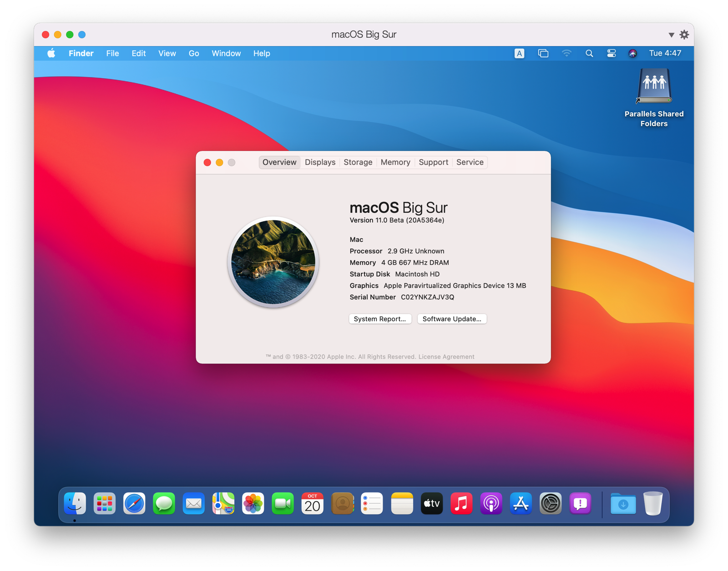Open System Preferences from the Dock
This screenshot has width=728, height=571.
click(x=551, y=503)
